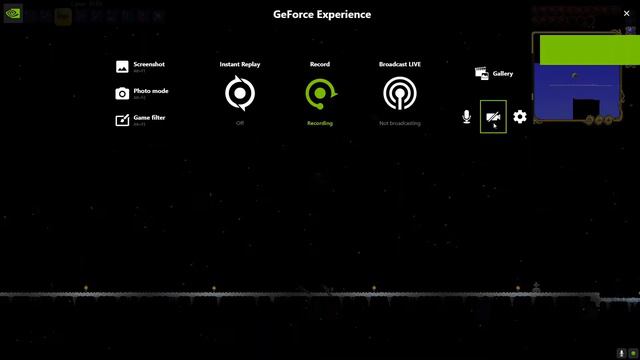The height and width of the screenshot is (360, 640).
Task: Click the 'Gallery' label
Action: pyautogui.click(x=503, y=73)
